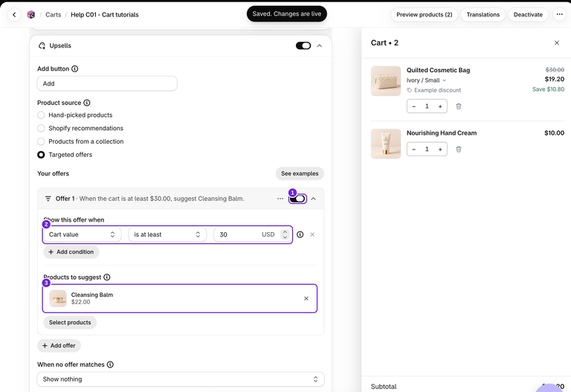The width and height of the screenshot is (571, 392).
Task: Select Hand-picked products radio option
Action: click(x=41, y=115)
